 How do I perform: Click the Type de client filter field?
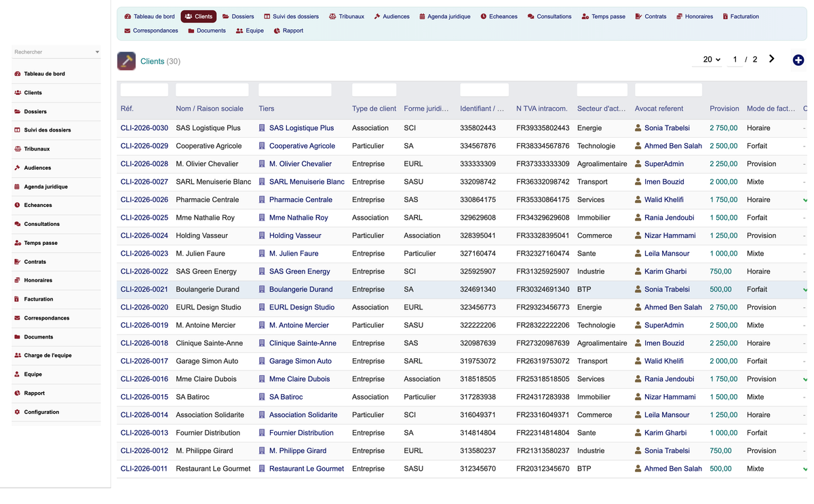pos(374,90)
